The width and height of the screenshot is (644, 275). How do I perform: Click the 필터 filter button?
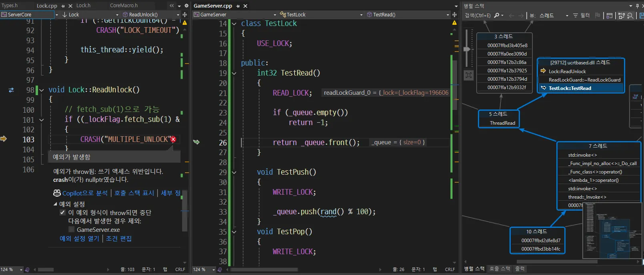pos(581,16)
